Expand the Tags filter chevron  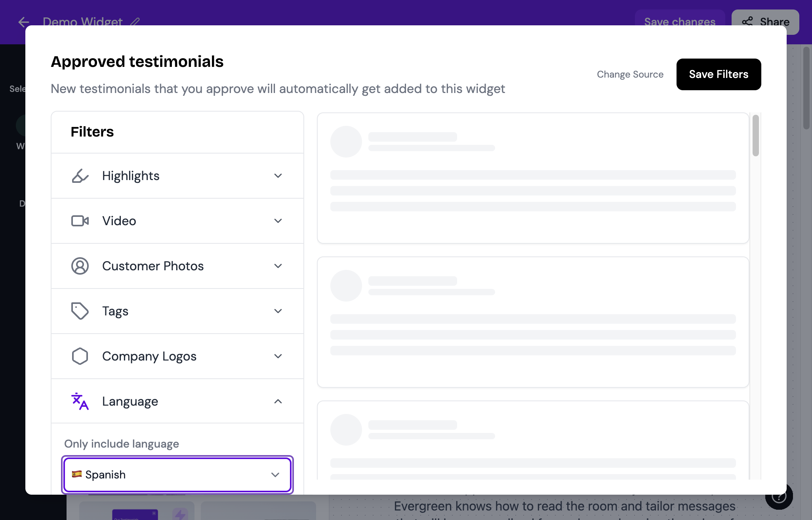point(278,311)
